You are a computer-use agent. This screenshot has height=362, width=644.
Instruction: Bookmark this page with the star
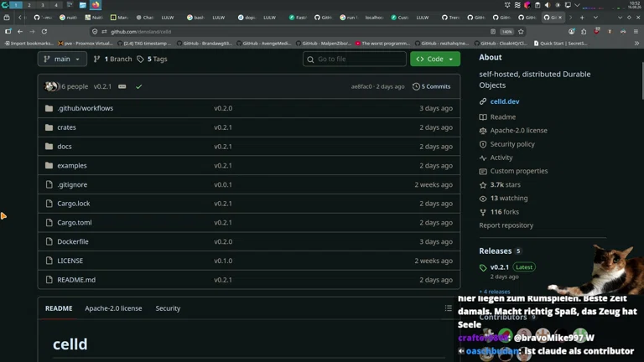tap(521, 32)
